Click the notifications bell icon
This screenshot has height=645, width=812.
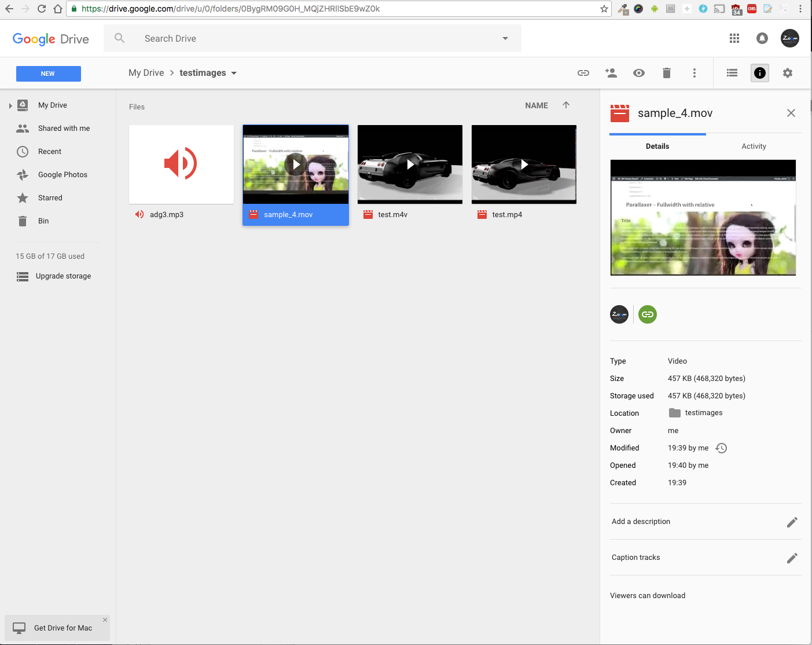coord(762,38)
